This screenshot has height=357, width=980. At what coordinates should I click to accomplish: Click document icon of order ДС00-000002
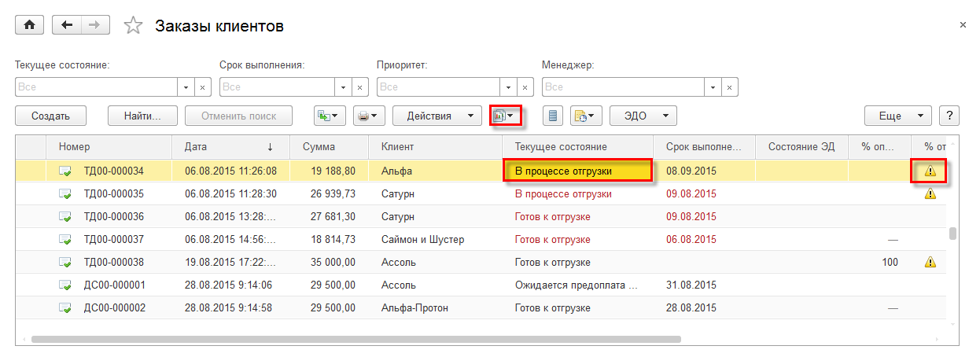point(65,308)
